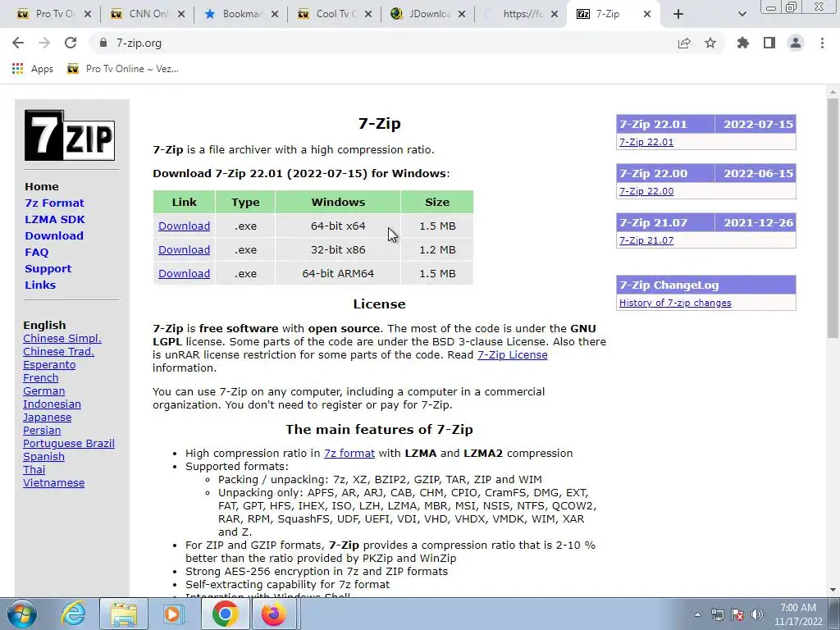The height and width of the screenshot is (630, 840).
Task: Open the Pro Tv Online bookmark
Action: [x=123, y=69]
